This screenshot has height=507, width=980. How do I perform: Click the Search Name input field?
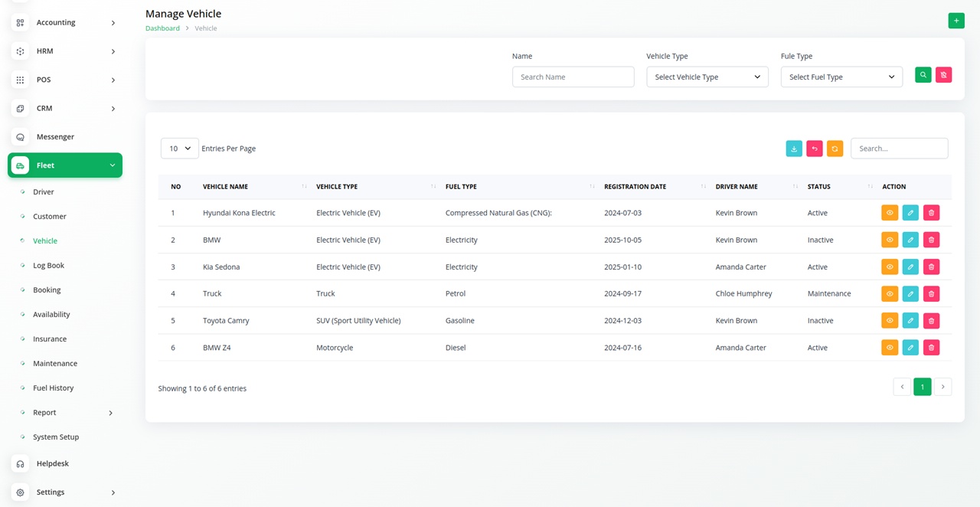point(573,77)
